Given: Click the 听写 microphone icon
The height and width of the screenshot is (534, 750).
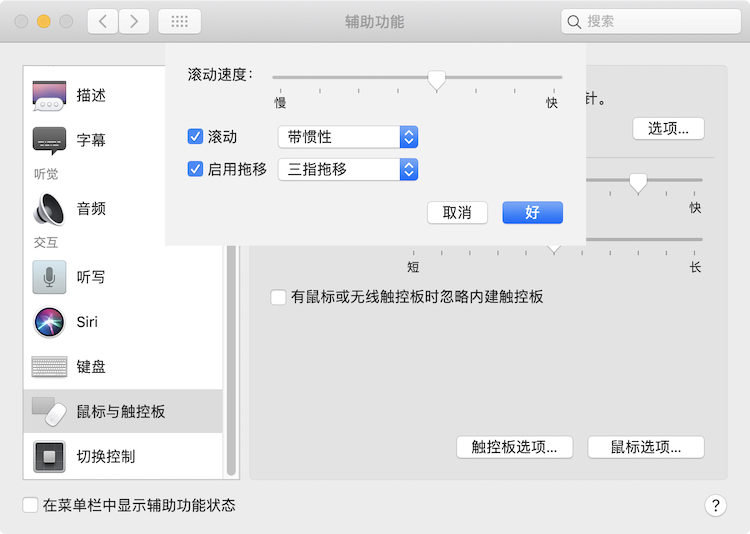Looking at the screenshot, I should point(49,277).
